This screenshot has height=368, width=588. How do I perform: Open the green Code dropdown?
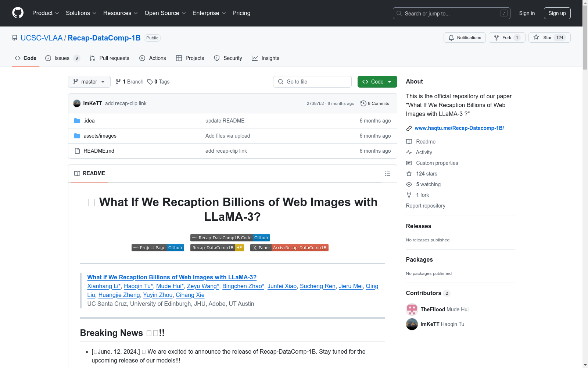377,82
